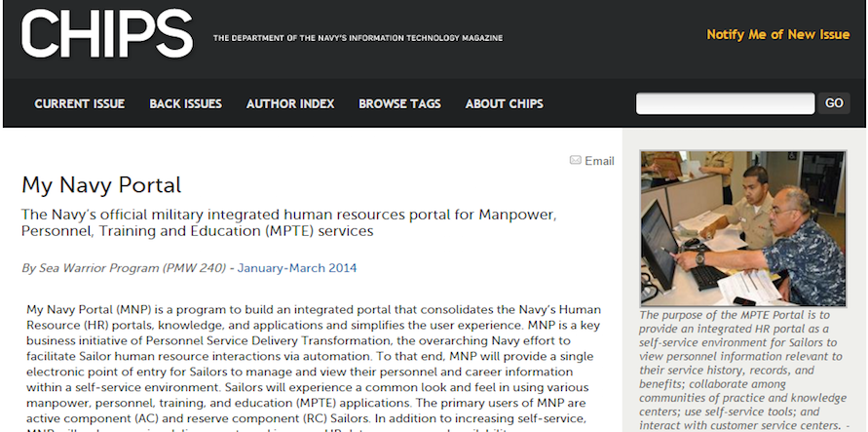Open the About CHIPS menu item

pos(505,103)
